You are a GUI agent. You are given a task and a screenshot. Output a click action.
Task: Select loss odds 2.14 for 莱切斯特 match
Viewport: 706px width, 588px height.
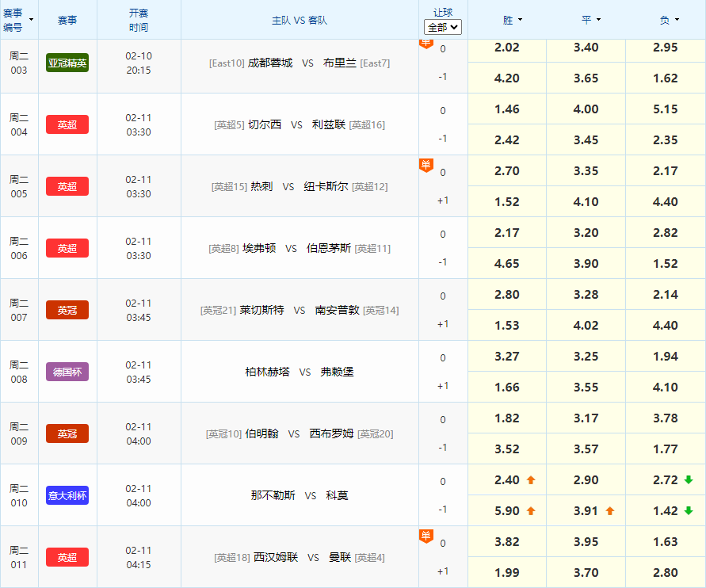(x=666, y=295)
